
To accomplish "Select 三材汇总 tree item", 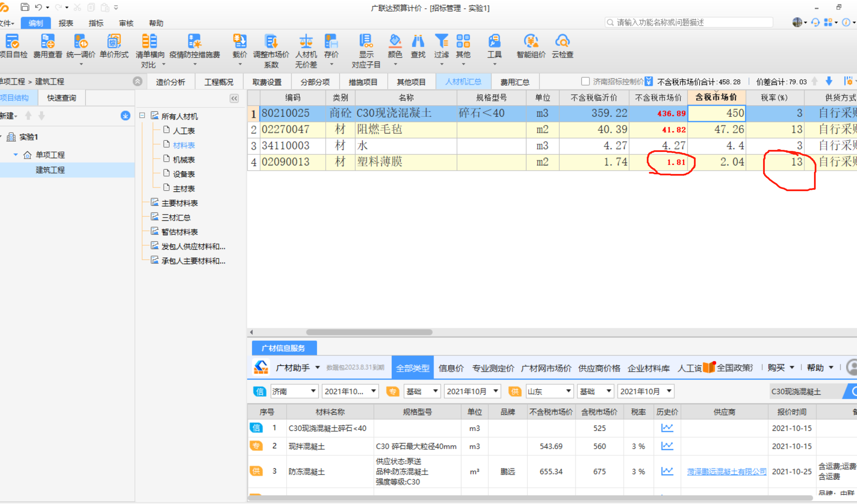I will point(176,217).
